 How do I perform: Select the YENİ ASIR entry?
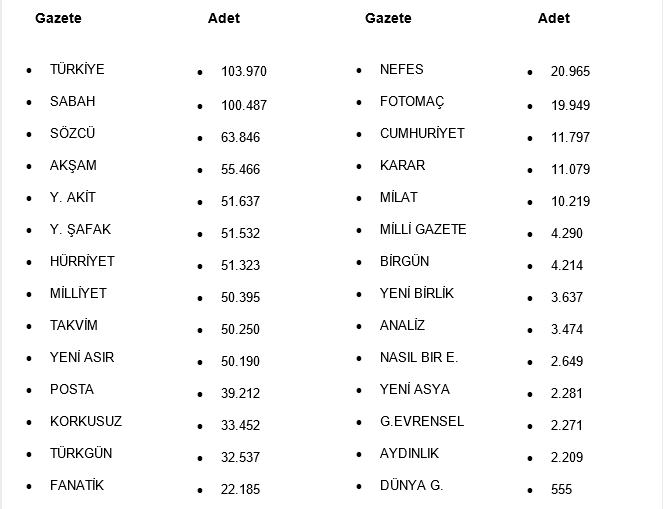tap(79, 357)
